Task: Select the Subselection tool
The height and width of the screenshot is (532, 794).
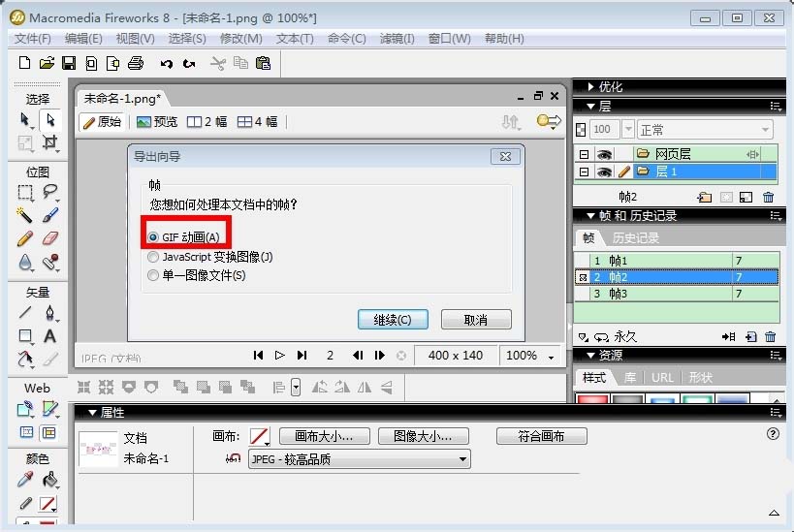Action: 50,120
